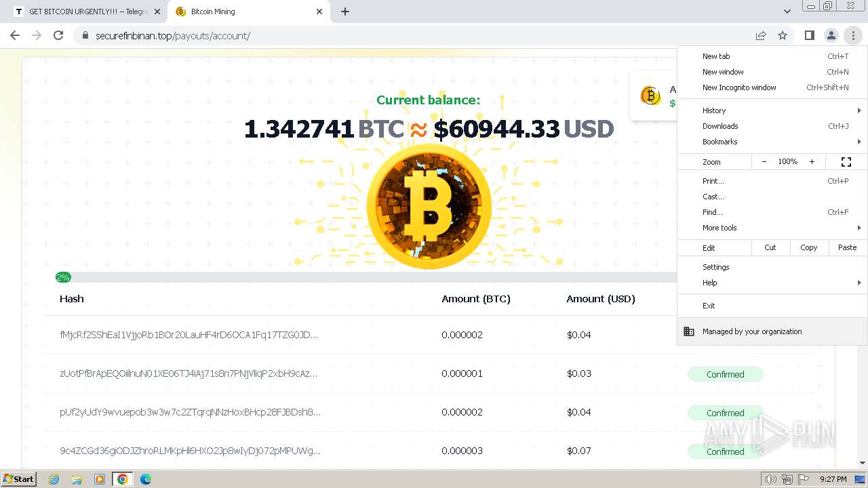Open media player icon on taskbar
Image resolution: width=868 pixels, height=488 pixels.
tap(100, 479)
